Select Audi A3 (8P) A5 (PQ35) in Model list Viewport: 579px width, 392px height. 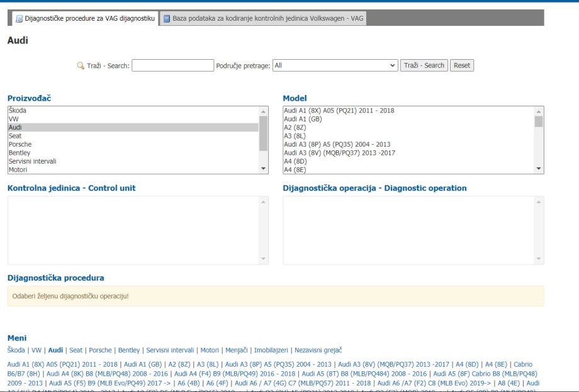click(408, 144)
